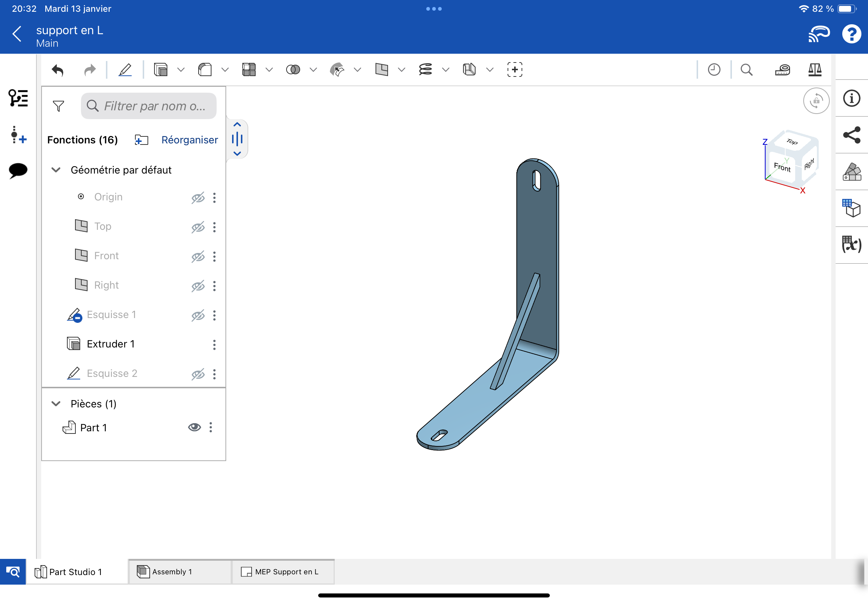The height and width of the screenshot is (603, 868).
Task: Open the Measure tool
Action: tap(782, 70)
